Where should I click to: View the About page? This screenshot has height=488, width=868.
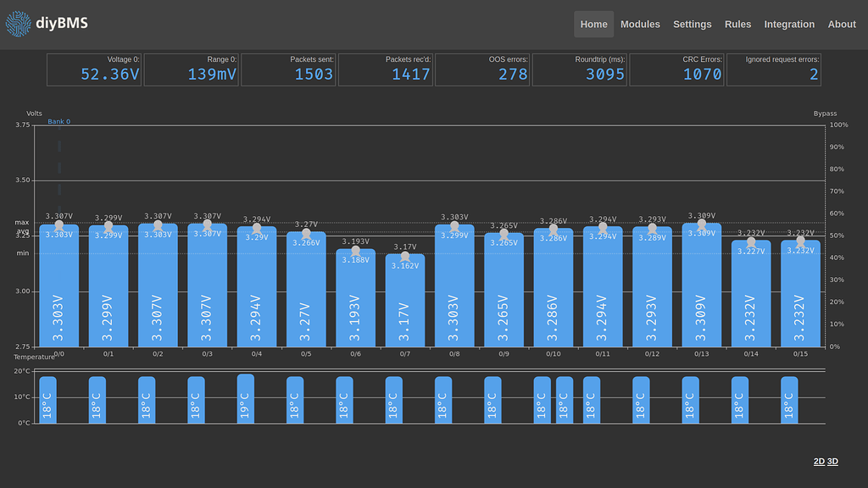point(842,24)
